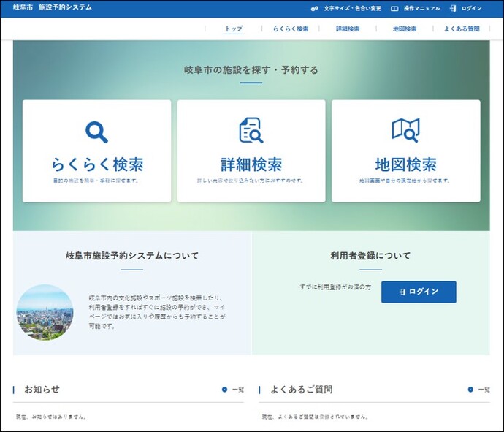Click the 地図検索 card description text

click(x=405, y=181)
